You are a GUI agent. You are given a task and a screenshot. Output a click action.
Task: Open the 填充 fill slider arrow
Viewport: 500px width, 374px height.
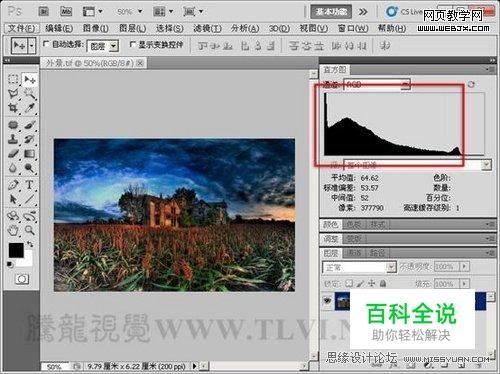click(x=464, y=284)
